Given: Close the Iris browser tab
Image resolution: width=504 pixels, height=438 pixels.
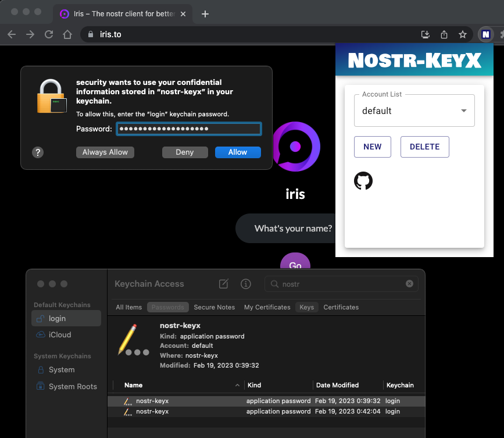Looking at the screenshot, I should [183, 14].
